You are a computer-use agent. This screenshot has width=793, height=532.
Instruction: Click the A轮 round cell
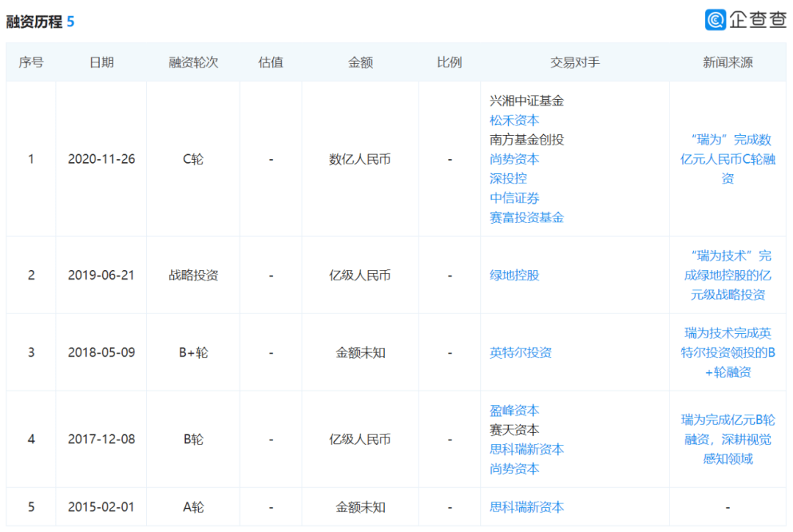pyautogui.click(x=193, y=507)
